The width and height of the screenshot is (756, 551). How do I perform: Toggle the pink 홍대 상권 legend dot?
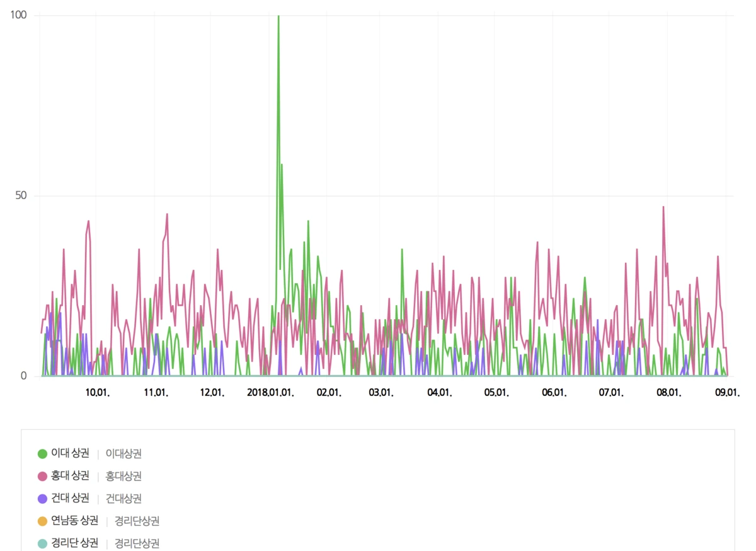click(x=43, y=476)
